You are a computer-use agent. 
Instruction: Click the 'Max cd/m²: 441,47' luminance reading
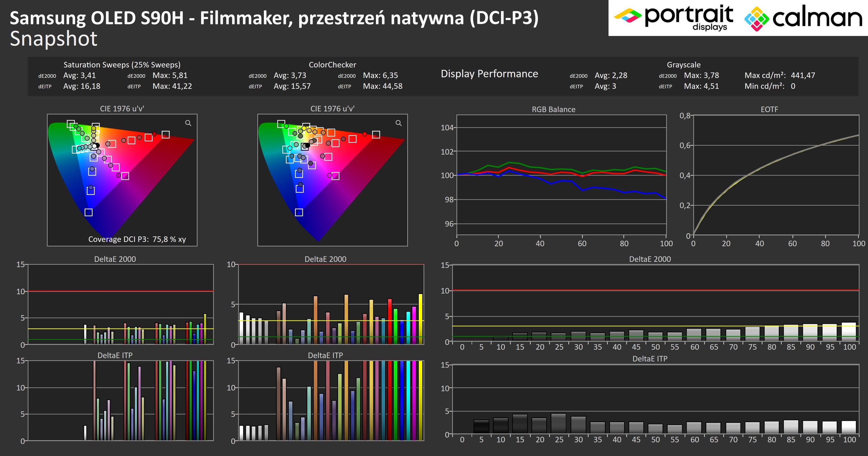coord(780,75)
